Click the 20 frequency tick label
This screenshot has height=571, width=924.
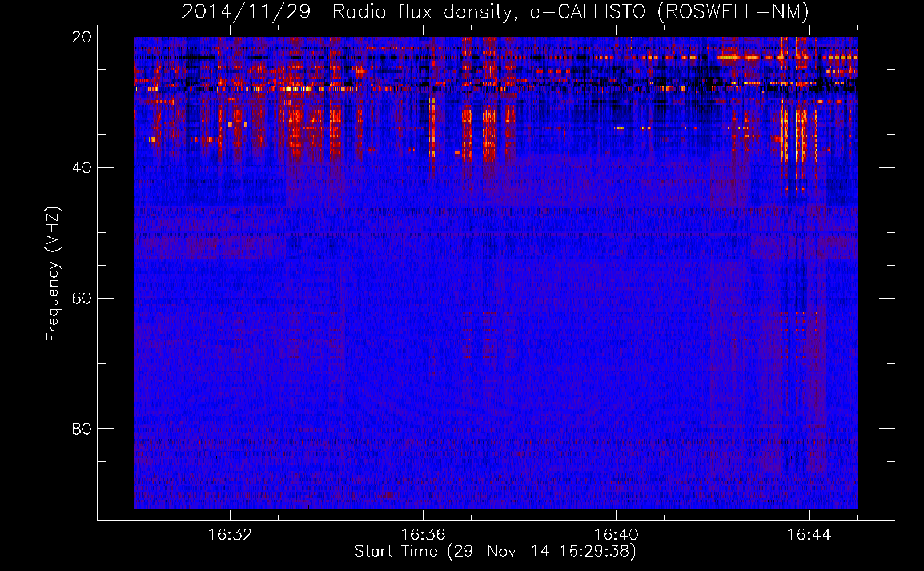point(82,37)
